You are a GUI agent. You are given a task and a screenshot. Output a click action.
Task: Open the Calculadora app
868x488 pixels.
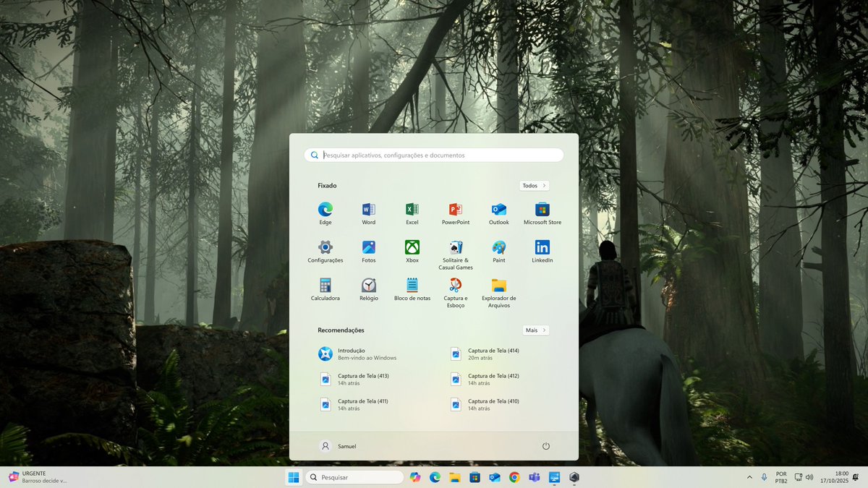[325, 289]
